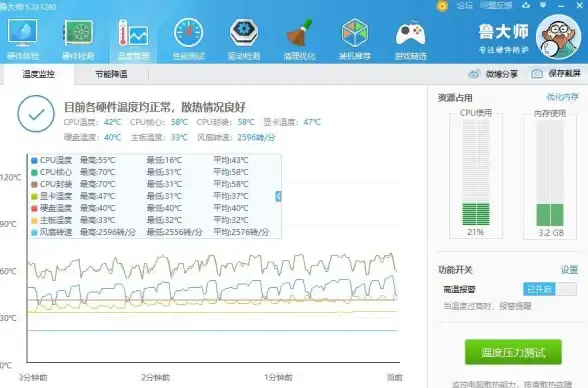This screenshot has height=388, width=588.
Task: Click the red 硬盘温度 legend swatch
Action: tap(34, 208)
